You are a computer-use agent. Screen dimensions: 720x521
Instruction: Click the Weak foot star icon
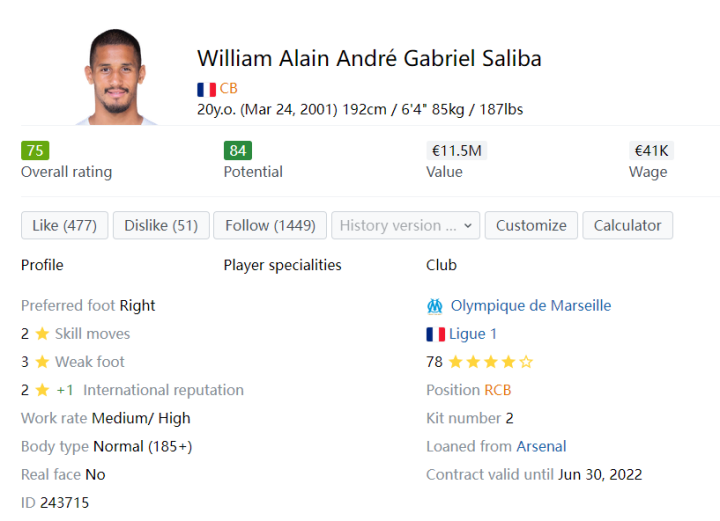pyautogui.click(x=42, y=362)
